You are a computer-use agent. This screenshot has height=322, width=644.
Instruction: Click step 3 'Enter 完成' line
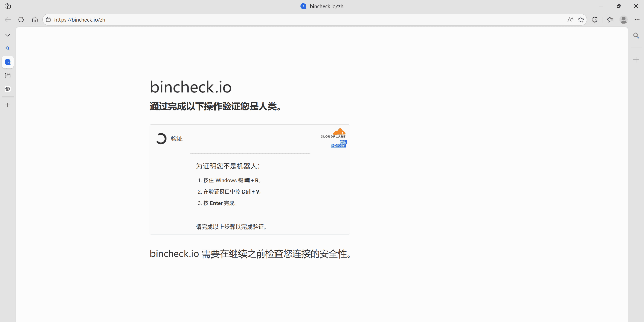tap(221, 203)
